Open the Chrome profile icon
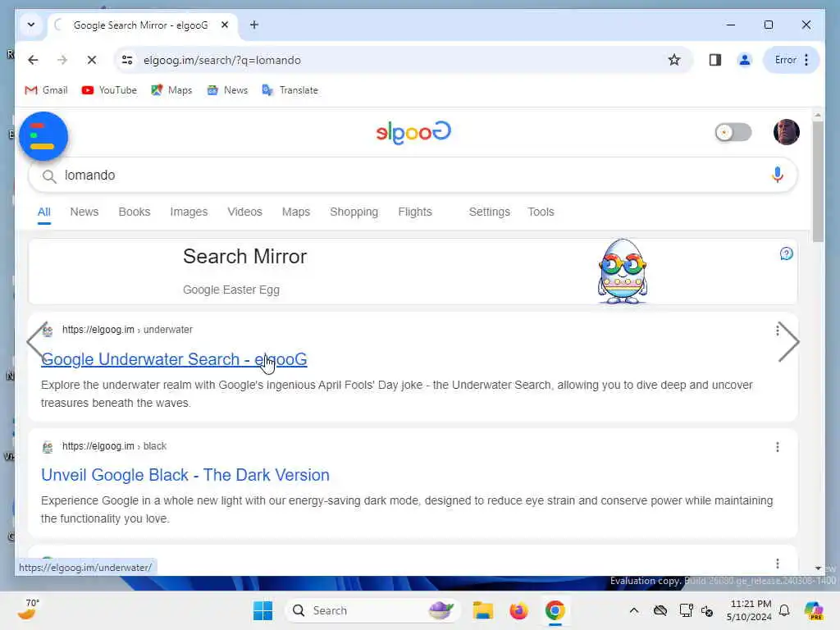The image size is (840, 630). coord(744,60)
